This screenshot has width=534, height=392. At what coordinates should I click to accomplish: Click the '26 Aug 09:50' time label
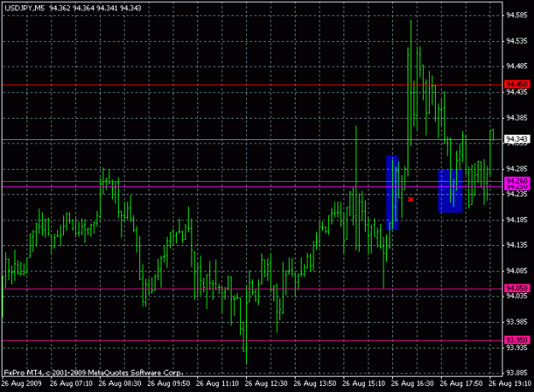[168, 383]
